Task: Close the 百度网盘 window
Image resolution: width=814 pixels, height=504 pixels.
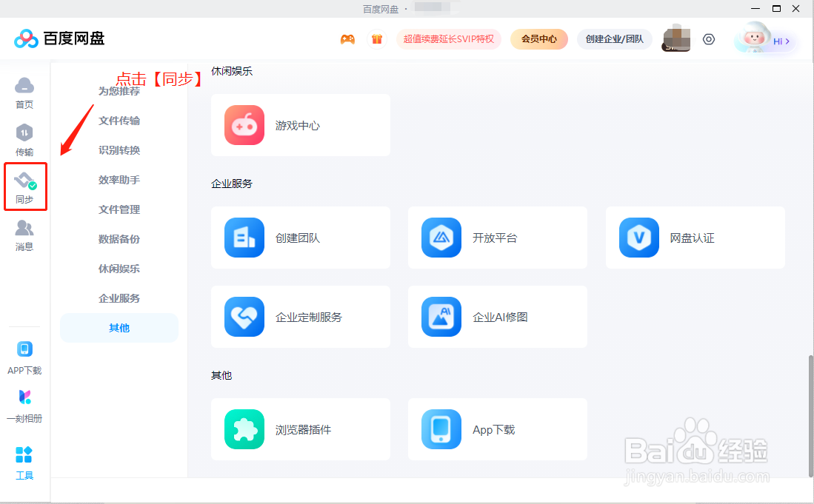Action: [x=795, y=9]
